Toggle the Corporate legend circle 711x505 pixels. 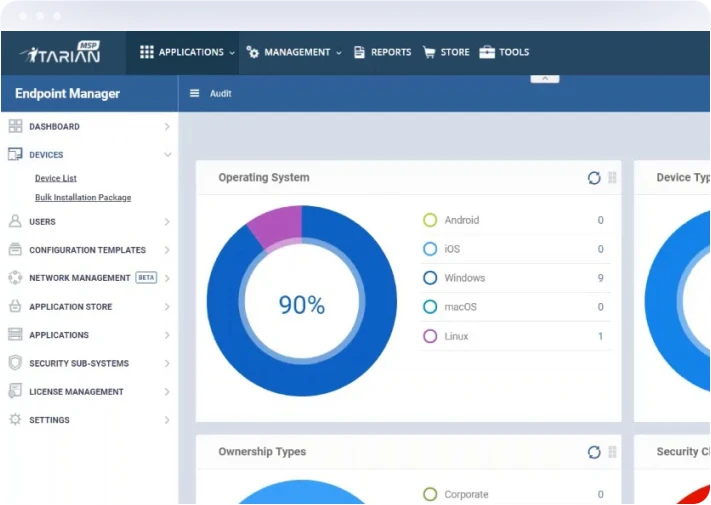coord(430,494)
